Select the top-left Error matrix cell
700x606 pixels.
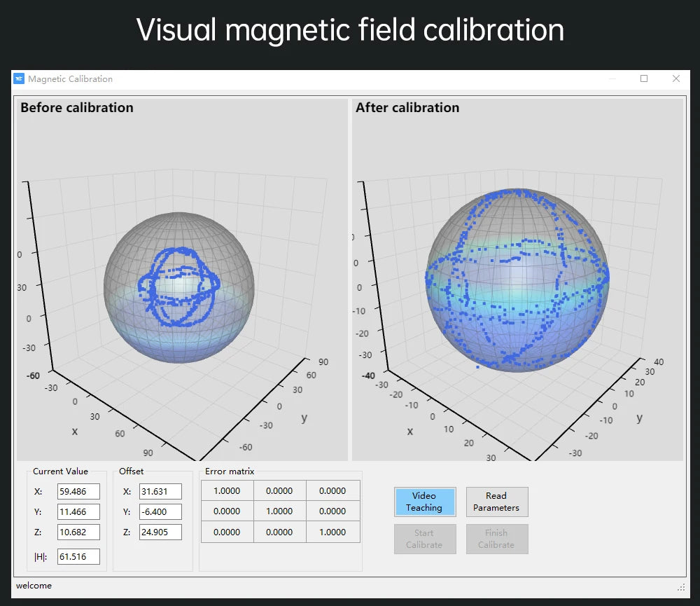tap(227, 490)
